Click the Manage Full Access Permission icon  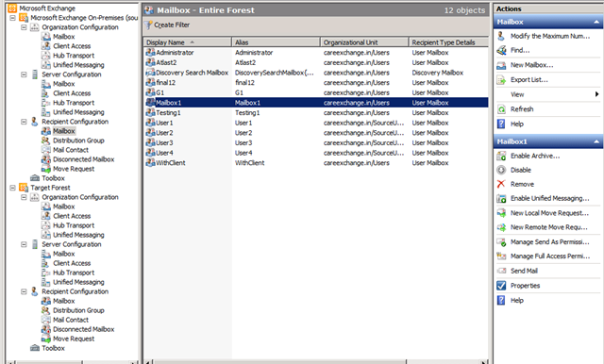(x=501, y=256)
